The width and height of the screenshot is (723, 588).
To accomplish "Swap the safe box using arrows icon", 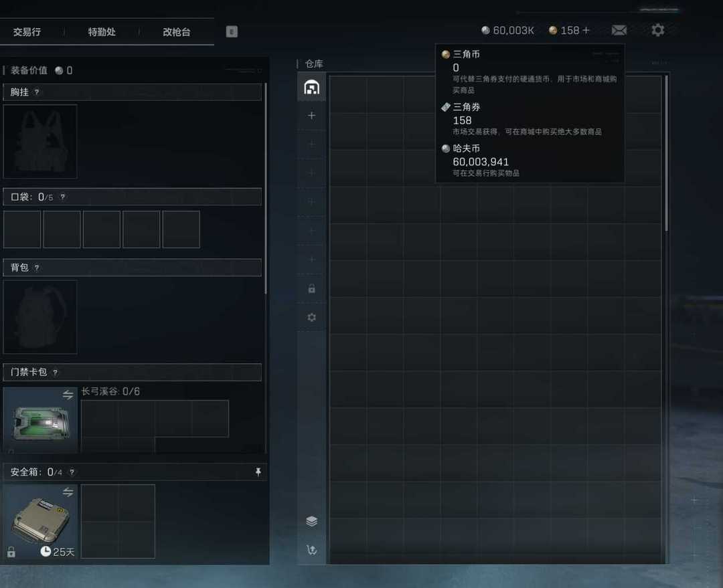I will pos(68,492).
